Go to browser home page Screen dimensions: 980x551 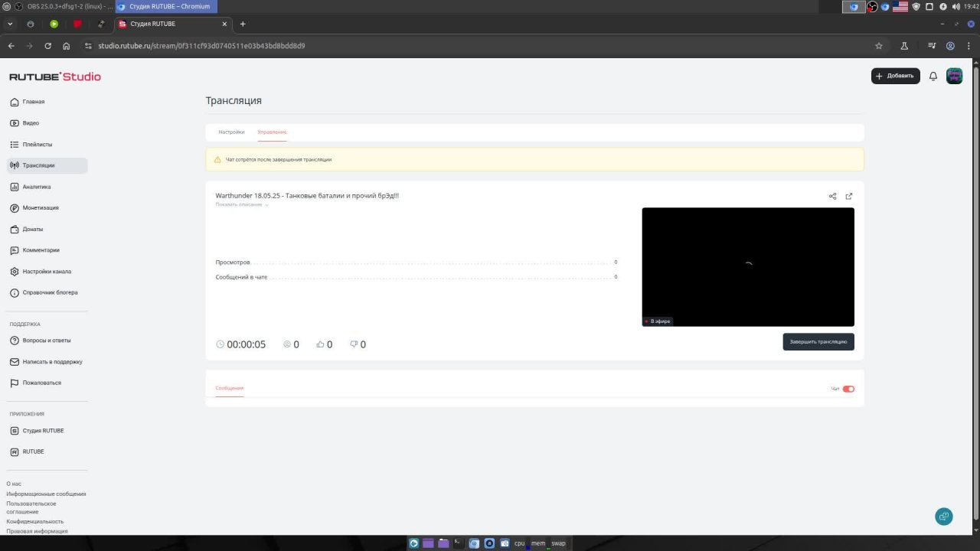click(67, 46)
